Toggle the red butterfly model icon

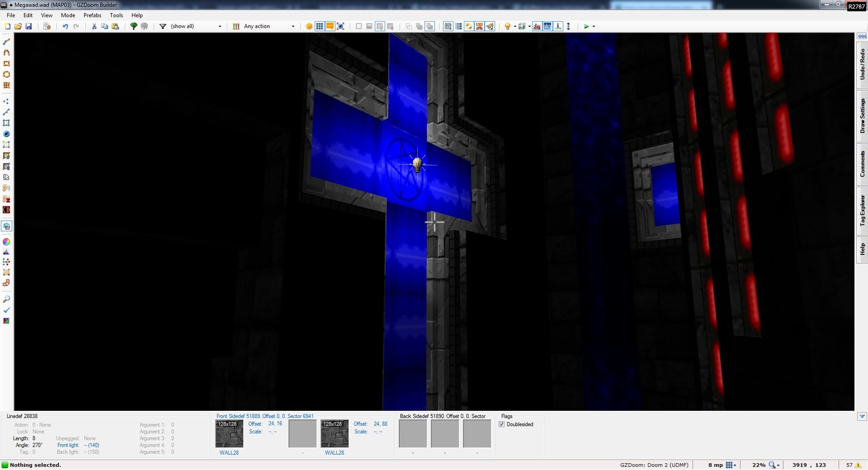480,26
